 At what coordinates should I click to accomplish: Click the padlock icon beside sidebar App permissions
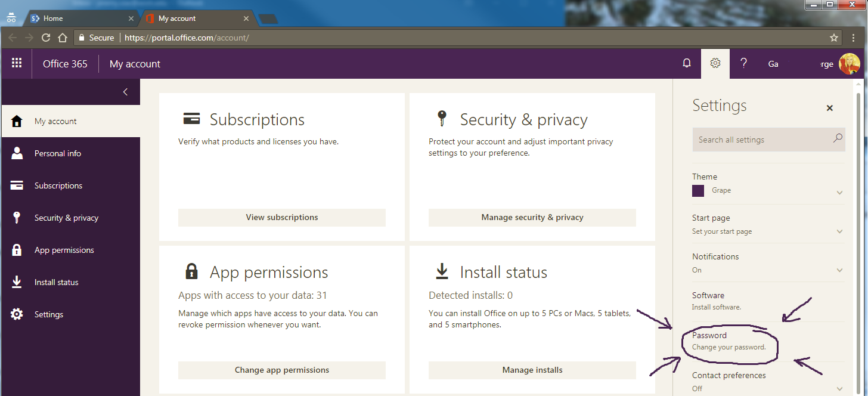17,250
